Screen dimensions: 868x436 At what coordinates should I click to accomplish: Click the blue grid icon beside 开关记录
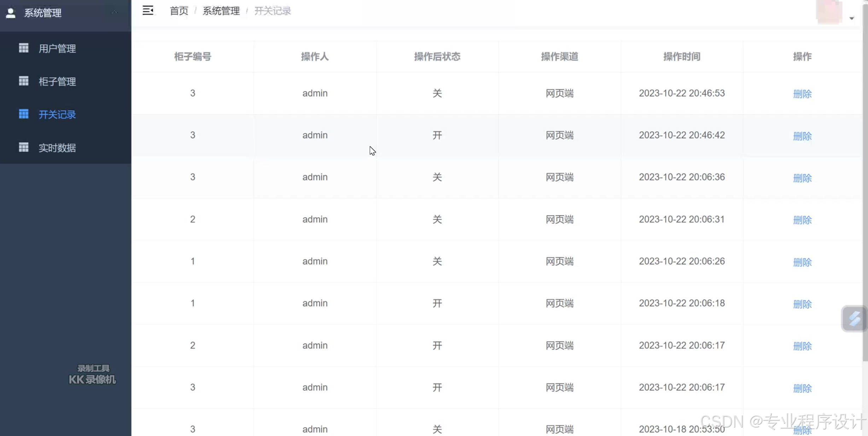tap(24, 114)
